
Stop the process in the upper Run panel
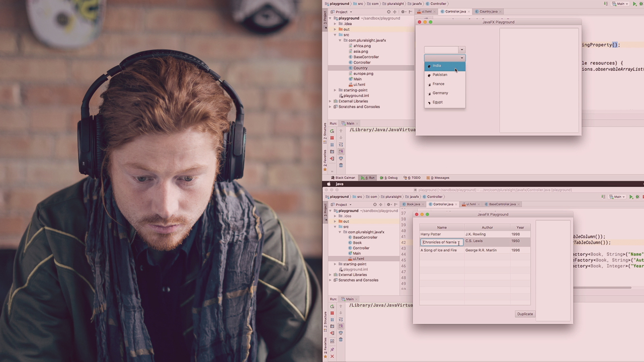(x=332, y=138)
